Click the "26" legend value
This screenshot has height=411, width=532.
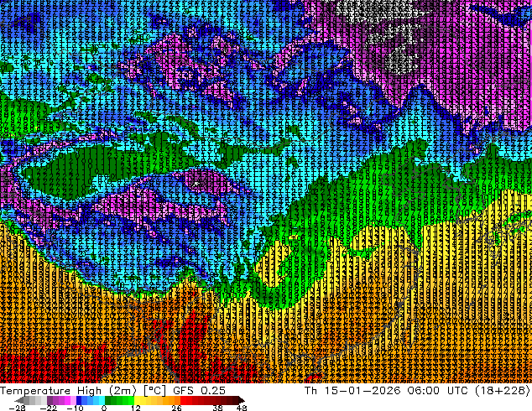pyautogui.click(x=176, y=408)
